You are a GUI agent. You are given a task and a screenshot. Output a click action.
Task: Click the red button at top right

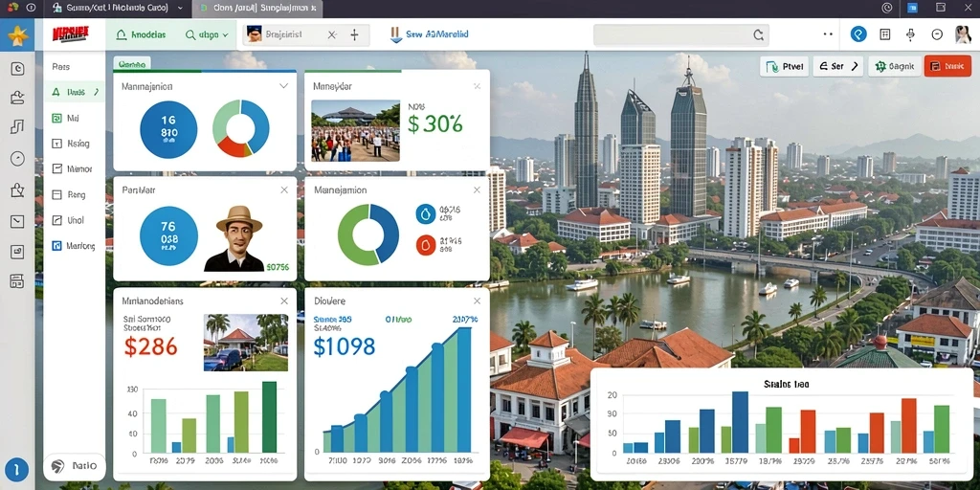coord(947,66)
